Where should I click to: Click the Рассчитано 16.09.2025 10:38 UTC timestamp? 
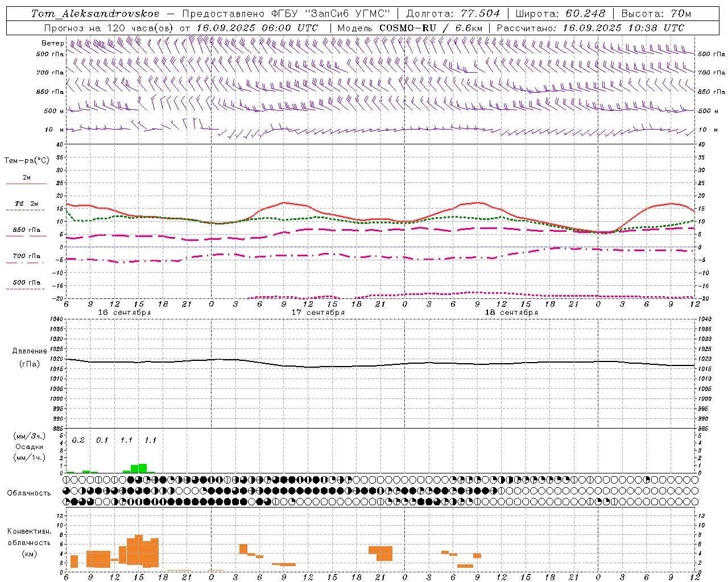pos(590,28)
